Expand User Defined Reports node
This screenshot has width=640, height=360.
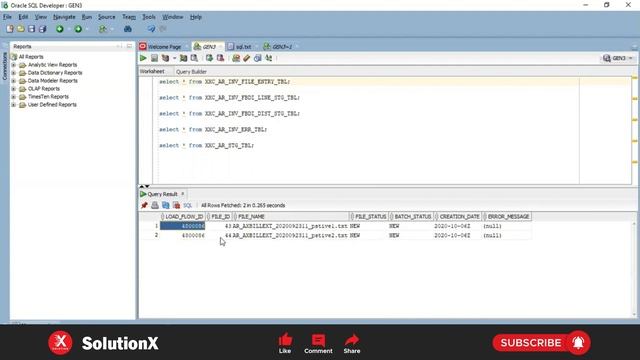tap(14, 104)
